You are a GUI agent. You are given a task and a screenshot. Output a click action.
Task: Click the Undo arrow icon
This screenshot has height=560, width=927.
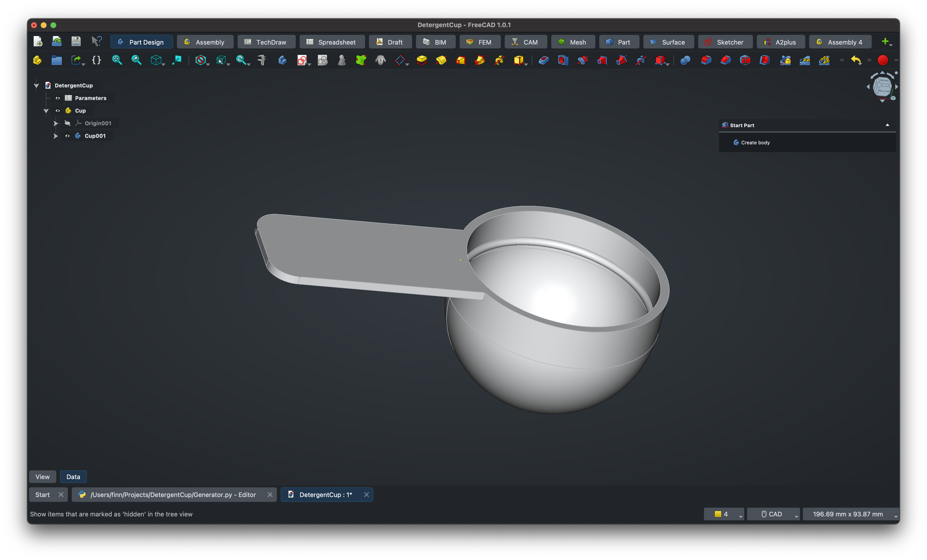pos(856,60)
